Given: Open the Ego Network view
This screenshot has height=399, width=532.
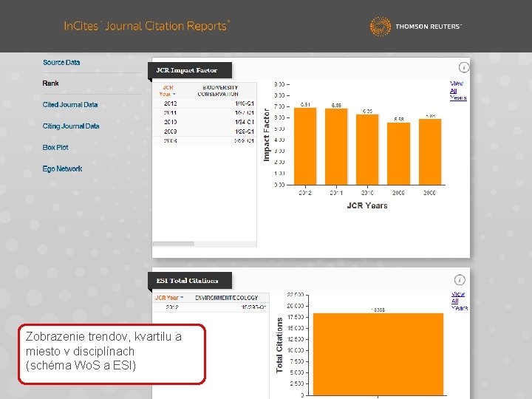Looking at the screenshot, I should tap(62, 169).
